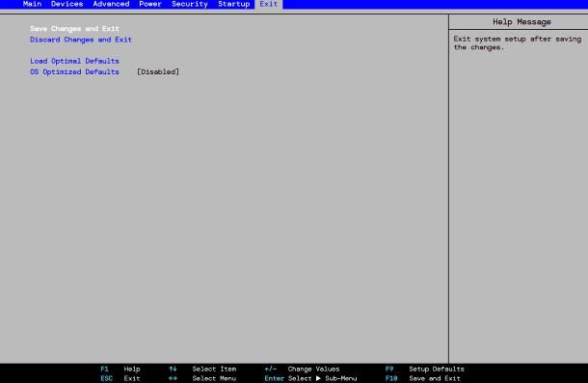Select the Security tab
Viewport: 588px width, 383px height.
click(x=189, y=4)
